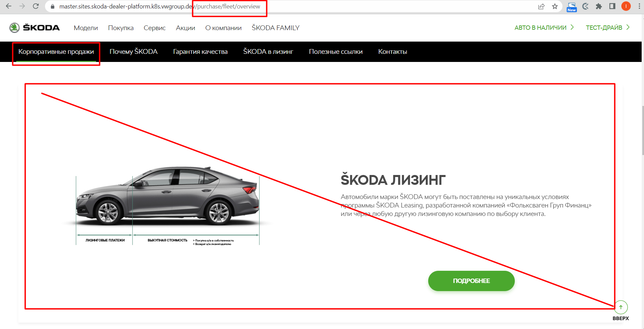
Task: Toggle the browser side panel icon
Action: pyautogui.click(x=612, y=6)
